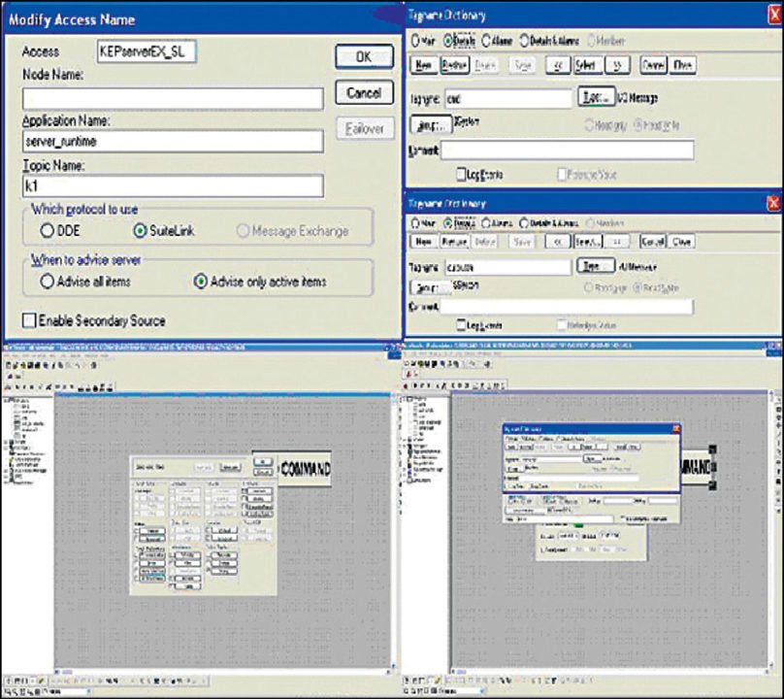Click the Failover button
The height and width of the screenshot is (699, 784).
tap(364, 127)
